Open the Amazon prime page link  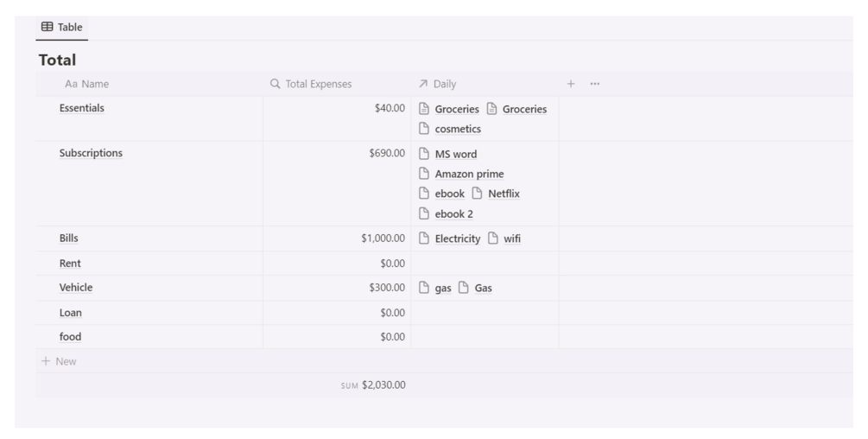(469, 175)
